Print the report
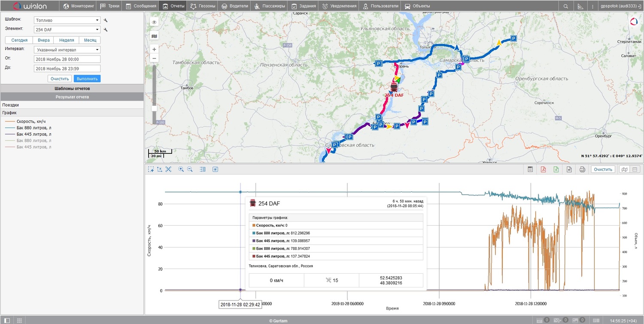 [x=582, y=169]
